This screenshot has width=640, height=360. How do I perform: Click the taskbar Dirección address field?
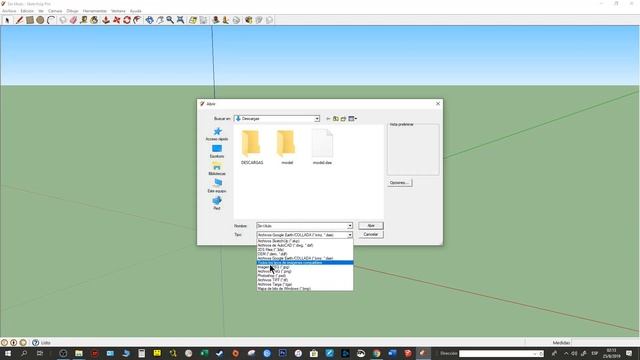click(x=501, y=353)
